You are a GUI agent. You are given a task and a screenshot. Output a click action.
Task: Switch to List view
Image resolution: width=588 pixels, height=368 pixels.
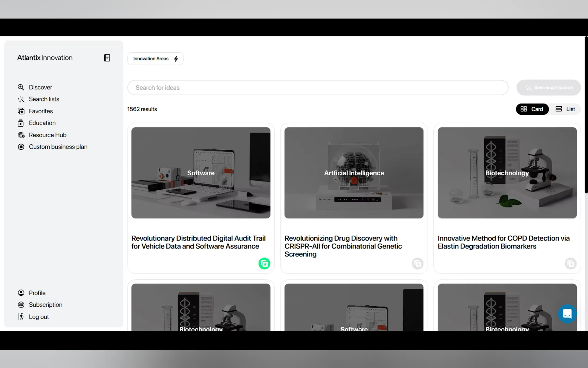[565, 109]
